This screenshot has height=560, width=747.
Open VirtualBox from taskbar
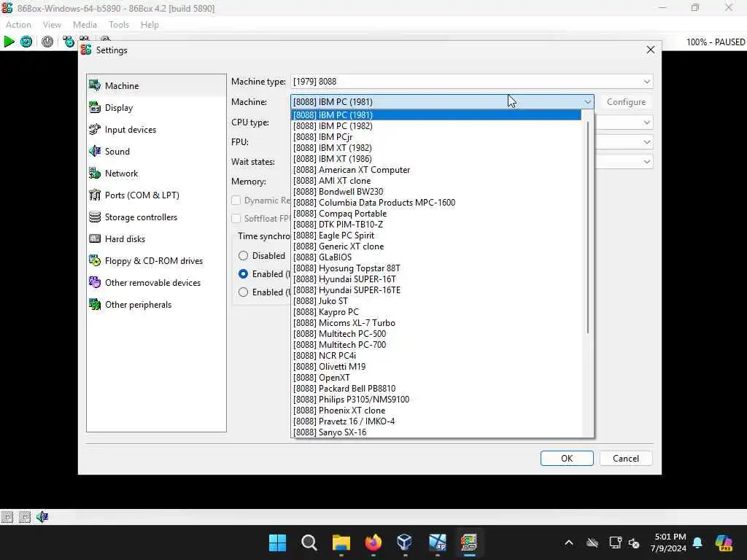click(404, 542)
